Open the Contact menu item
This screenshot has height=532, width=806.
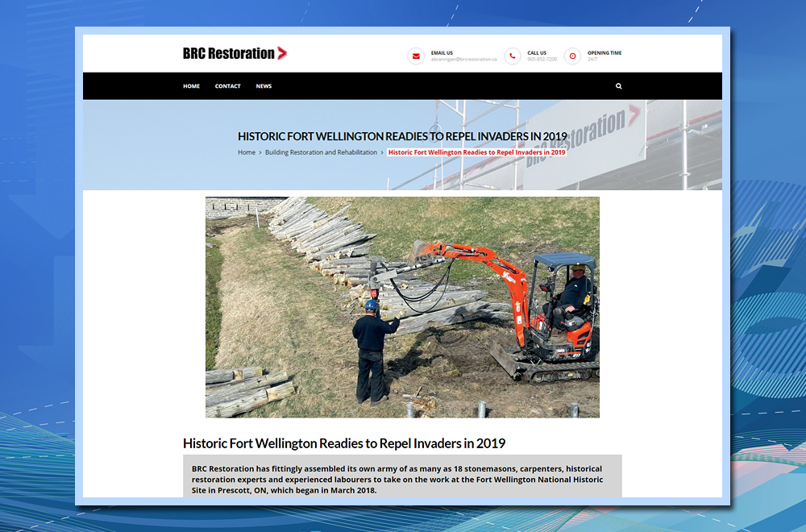[228, 86]
